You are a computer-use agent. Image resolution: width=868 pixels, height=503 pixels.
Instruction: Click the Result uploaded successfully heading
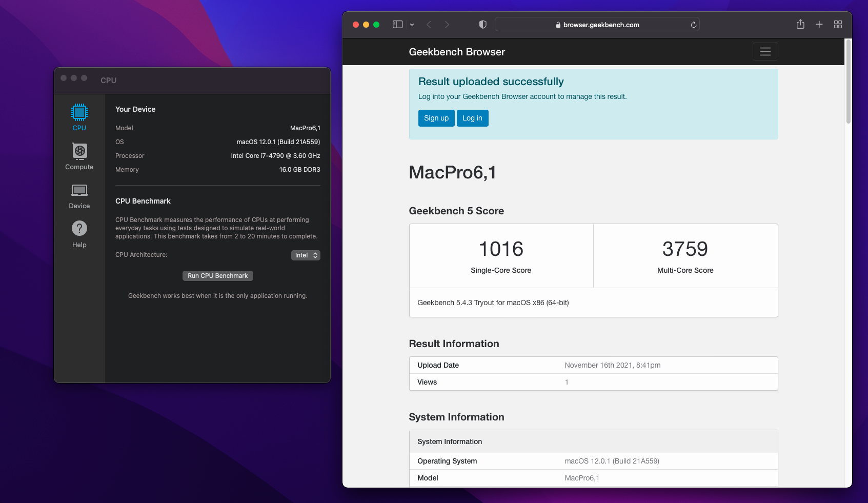pos(491,82)
